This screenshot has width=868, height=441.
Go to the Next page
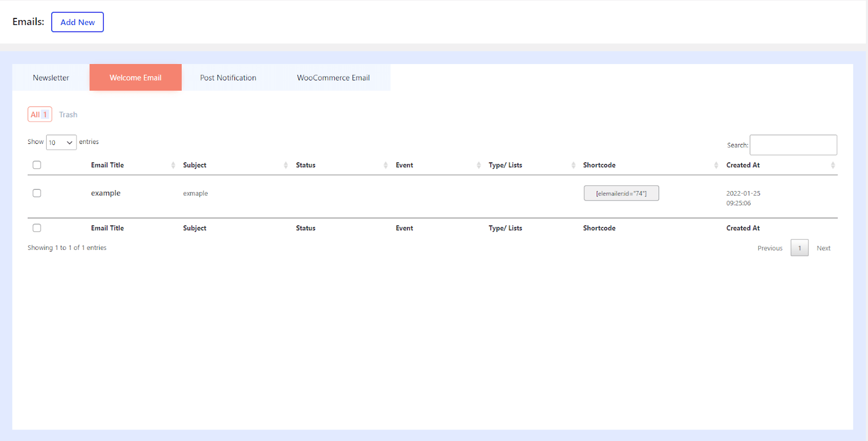824,248
